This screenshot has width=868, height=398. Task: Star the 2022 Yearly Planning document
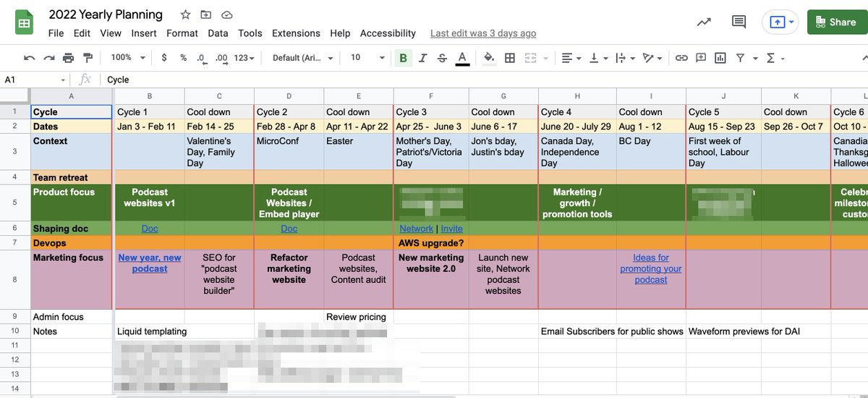coord(185,14)
